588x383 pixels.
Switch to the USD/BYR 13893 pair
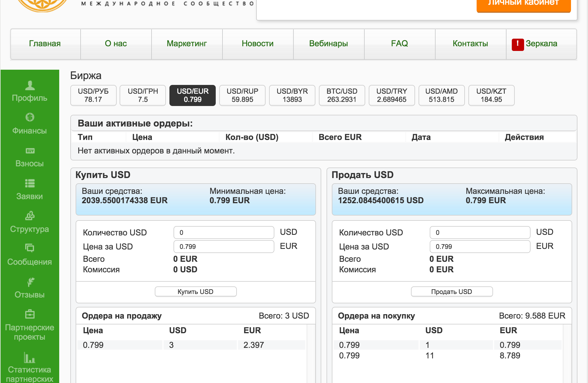click(x=292, y=95)
